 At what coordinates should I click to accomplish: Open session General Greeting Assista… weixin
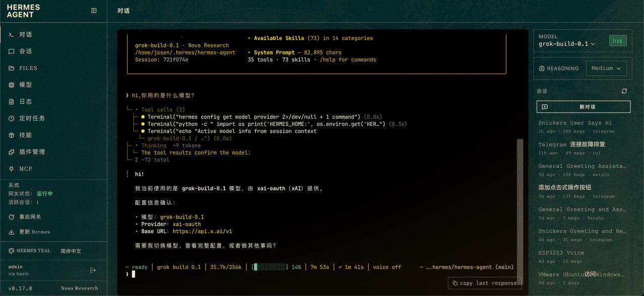click(x=583, y=170)
